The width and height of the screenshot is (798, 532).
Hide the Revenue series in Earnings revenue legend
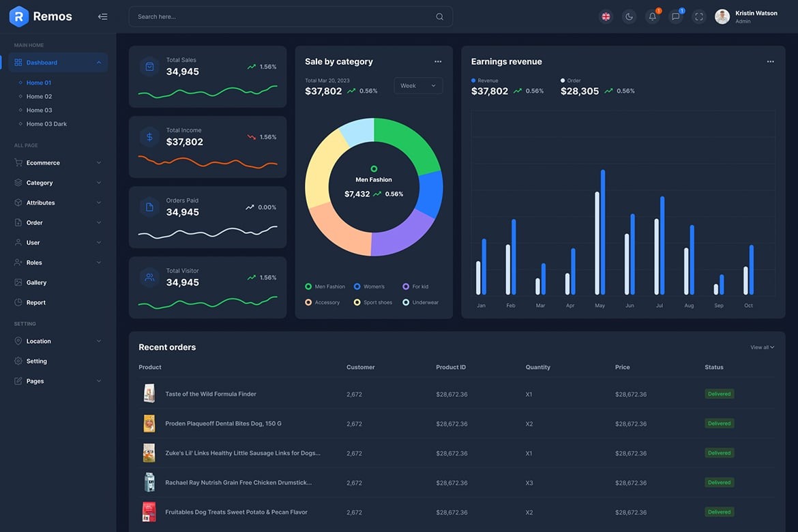[x=483, y=80]
